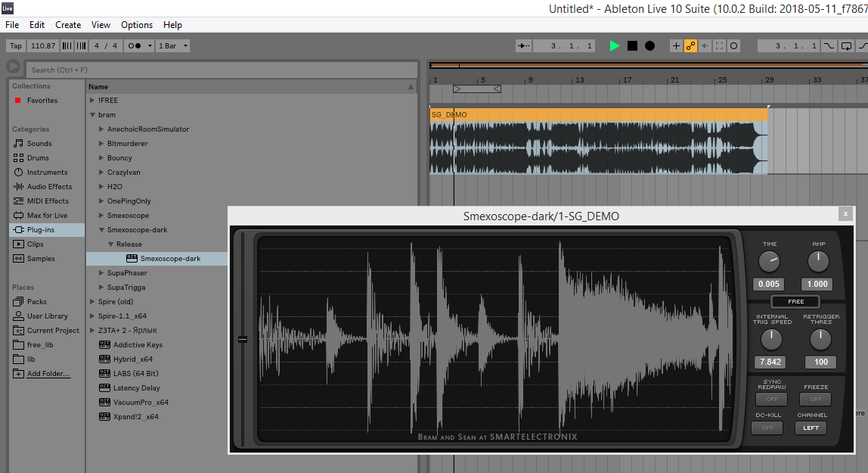Click the SG_DEMO clip header

598,114
